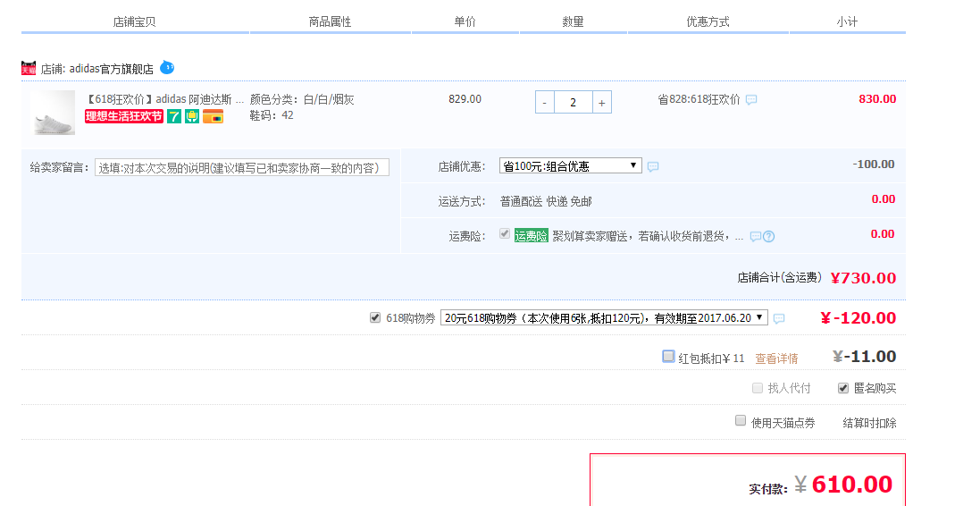Click the white adidas shoe thumbnail

53,113
